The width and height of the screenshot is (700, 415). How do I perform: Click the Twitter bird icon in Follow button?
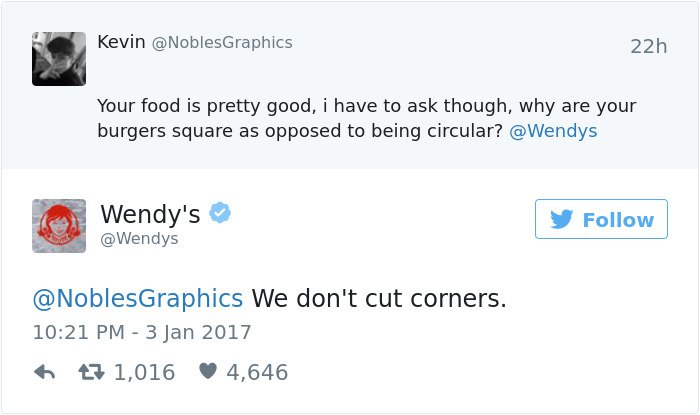point(562,220)
